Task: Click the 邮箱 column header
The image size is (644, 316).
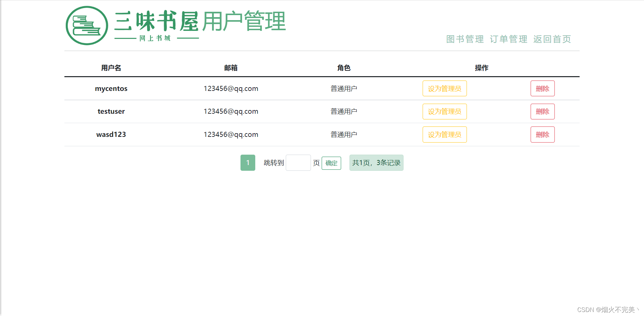Action: tap(231, 68)
